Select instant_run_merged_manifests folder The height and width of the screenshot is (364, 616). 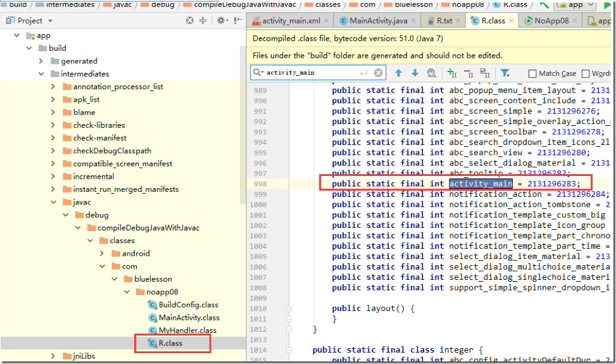[126, 189]
